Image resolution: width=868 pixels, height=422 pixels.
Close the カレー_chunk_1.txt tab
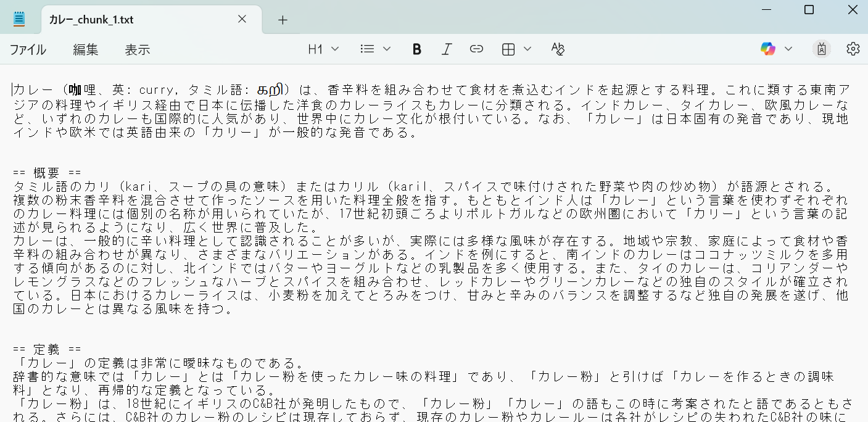pyautogui.click(x=242, y=19)
